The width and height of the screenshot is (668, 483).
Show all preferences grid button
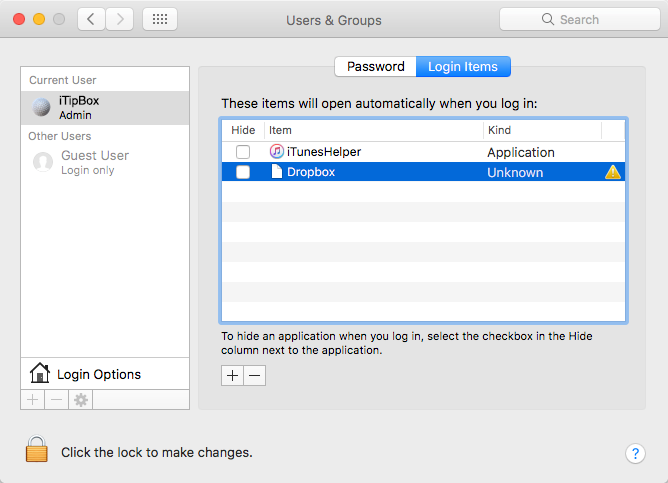(160, 19)
